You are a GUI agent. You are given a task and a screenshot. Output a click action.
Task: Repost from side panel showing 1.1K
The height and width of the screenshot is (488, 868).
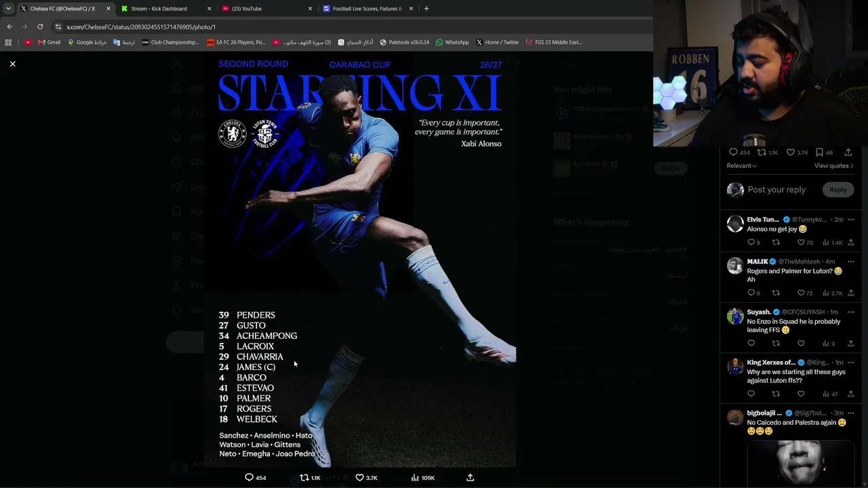click(x=768, y=152)
